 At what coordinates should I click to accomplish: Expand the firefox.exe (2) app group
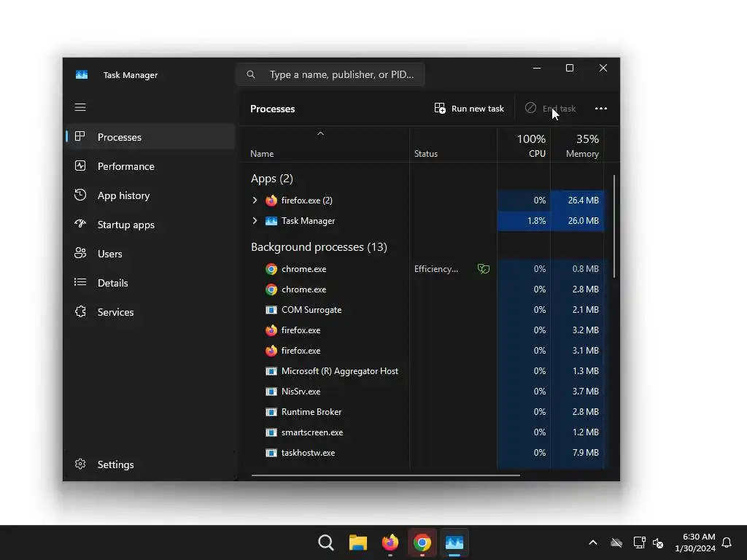[255, 201]
